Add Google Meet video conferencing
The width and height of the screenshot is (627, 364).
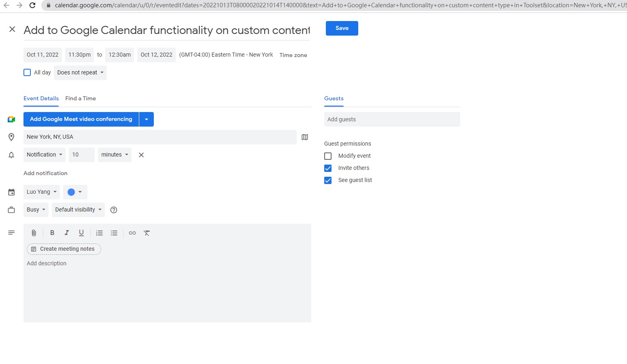click(x=81, y=119)
